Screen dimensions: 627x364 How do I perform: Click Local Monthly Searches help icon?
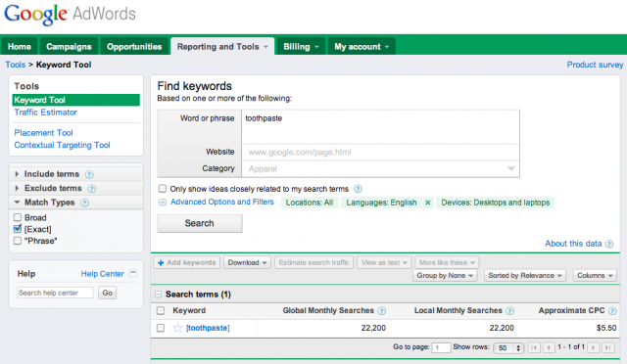(509, 311)
